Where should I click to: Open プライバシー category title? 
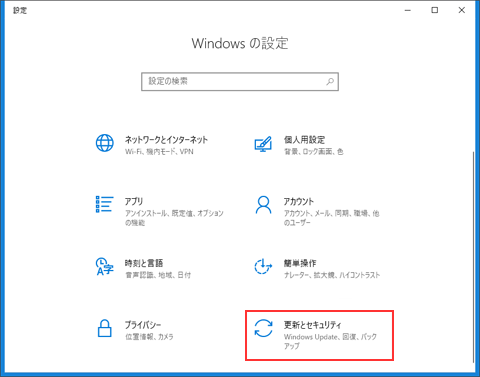(143, 325)
